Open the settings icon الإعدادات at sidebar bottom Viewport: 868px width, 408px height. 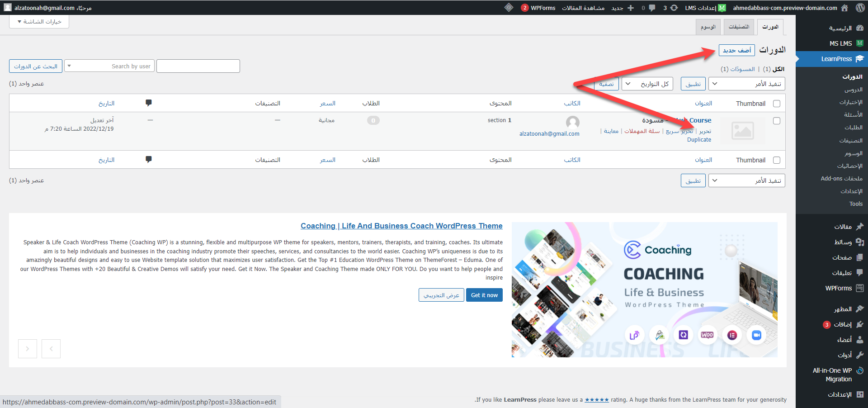(860, 394)
